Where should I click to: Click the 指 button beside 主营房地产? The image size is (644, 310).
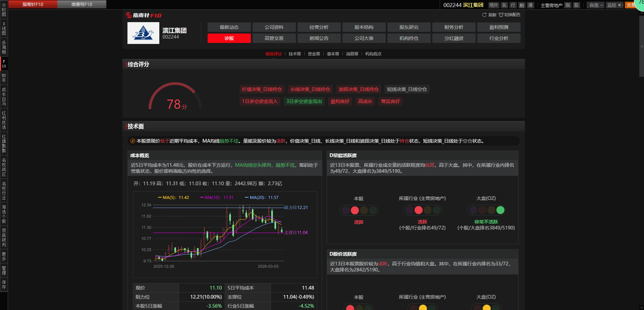tap(568, 5)
